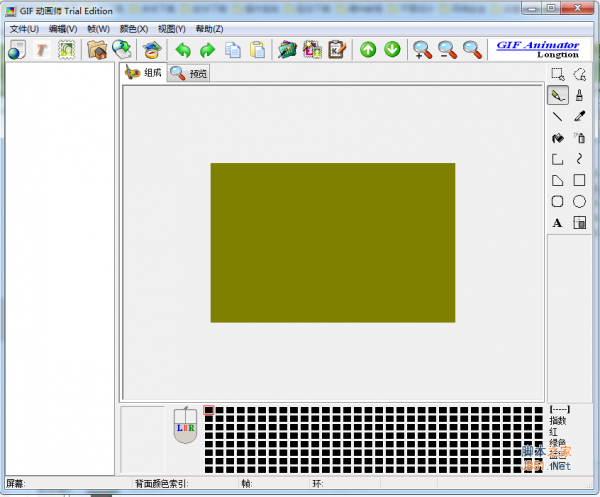Select the straight line tool
The image size is (600, 497).
point(558,117)
